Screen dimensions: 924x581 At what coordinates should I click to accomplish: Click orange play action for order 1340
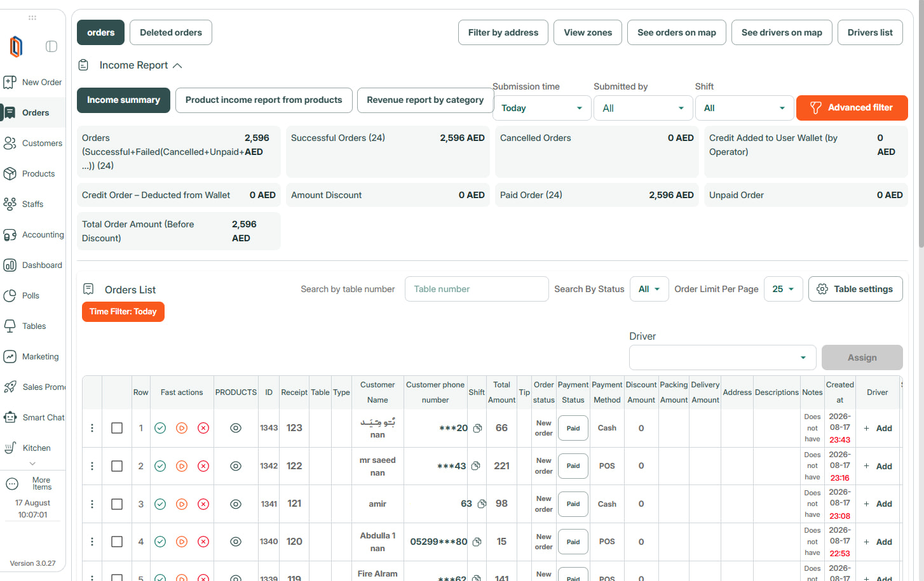(x=182, y=542)
